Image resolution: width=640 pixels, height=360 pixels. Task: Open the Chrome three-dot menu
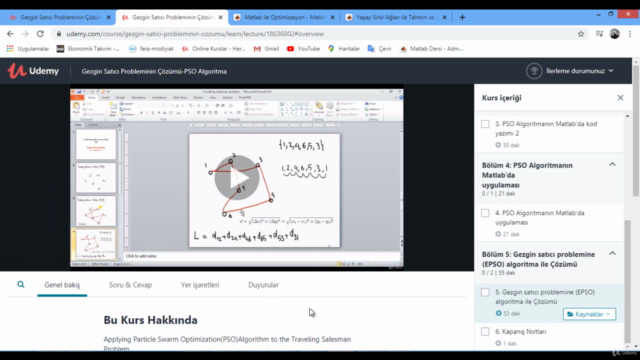point(630,34)
